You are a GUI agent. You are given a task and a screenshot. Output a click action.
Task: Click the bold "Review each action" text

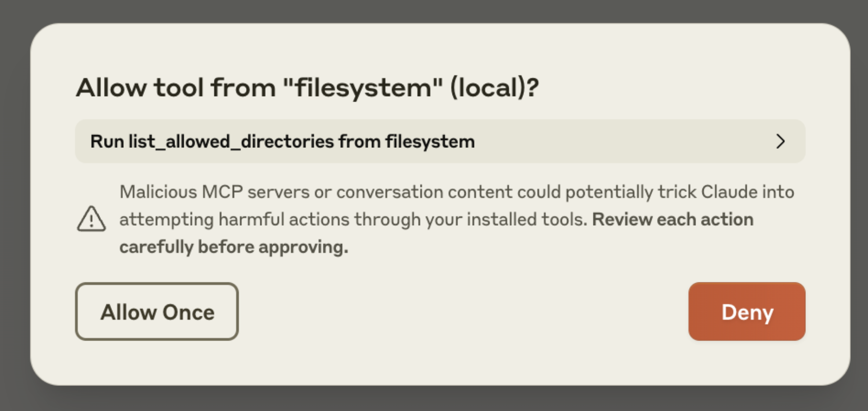tap(673, 219)
